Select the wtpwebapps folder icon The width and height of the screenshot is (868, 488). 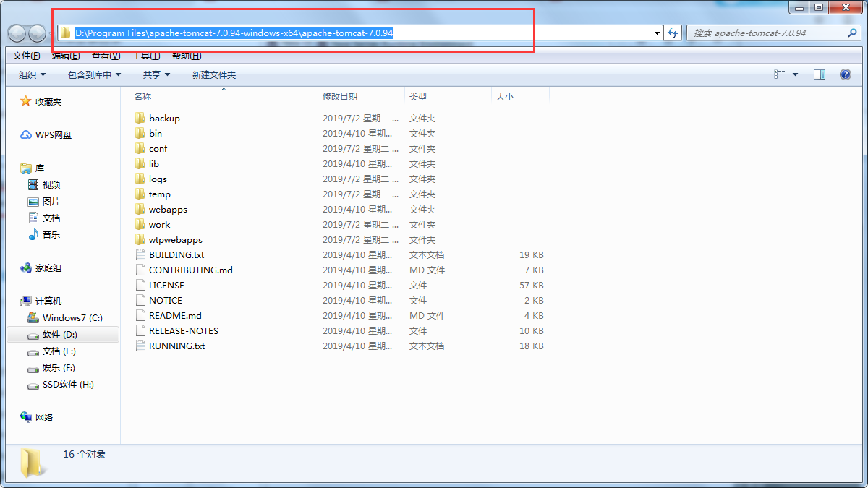(x=140, y=239)
